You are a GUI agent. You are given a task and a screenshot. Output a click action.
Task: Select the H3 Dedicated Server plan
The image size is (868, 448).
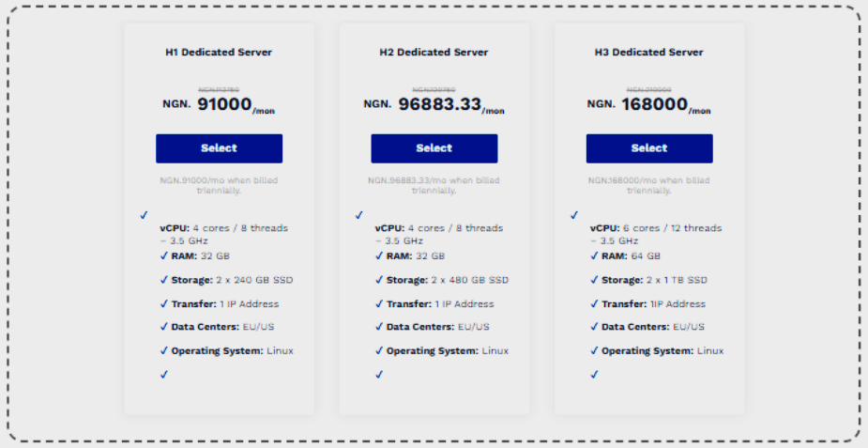[649, 148]
